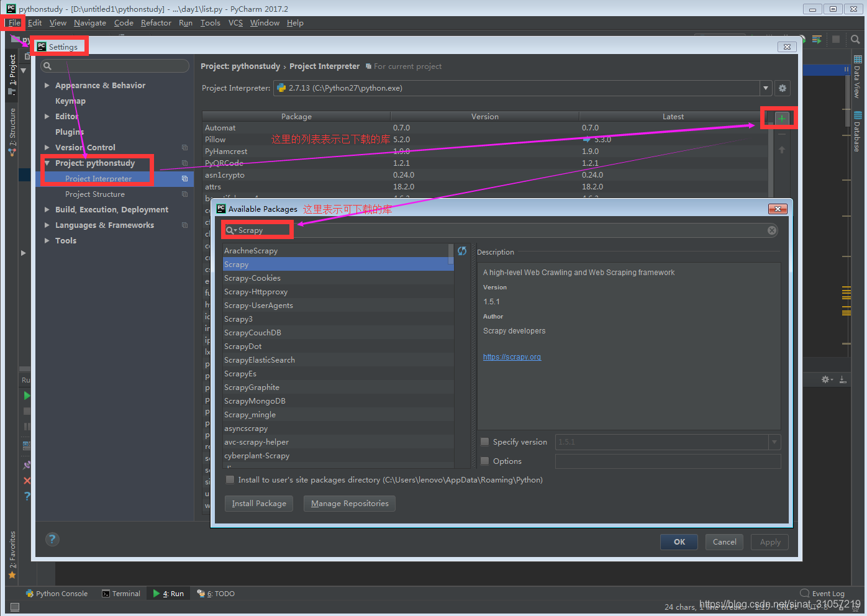Switch to Terminal tool tab

click(121, 594)
